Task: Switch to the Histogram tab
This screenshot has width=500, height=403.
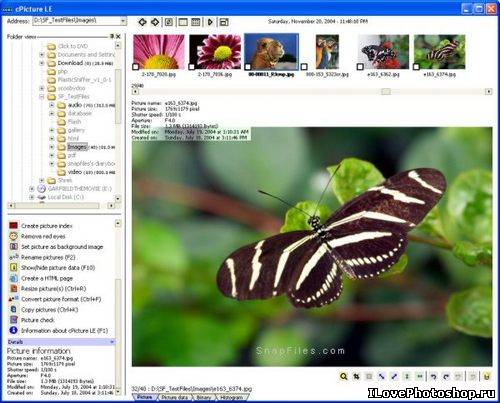Action: pyautogui.click(x=232, y=397)
